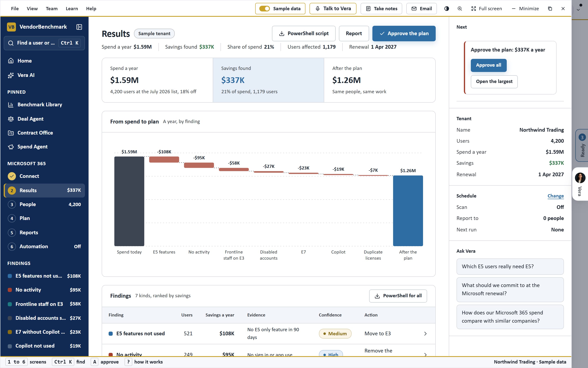
Task: Open the Team menu
Action: [x=51, y=9]
